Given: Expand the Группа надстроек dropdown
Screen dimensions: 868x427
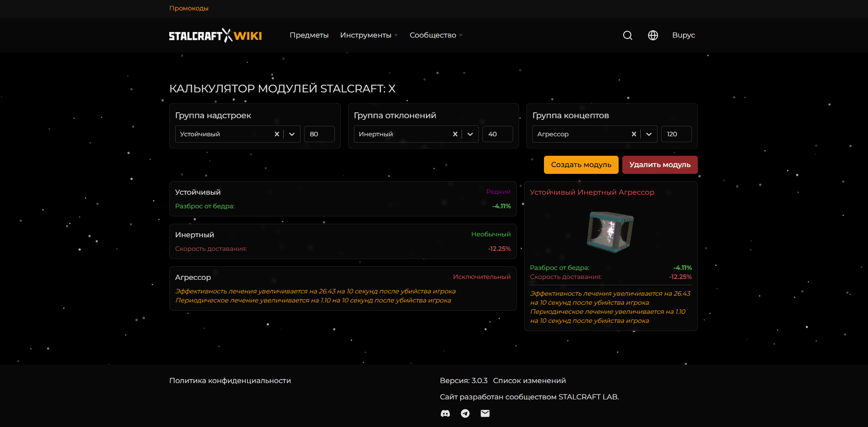Looking at the screenshot, I should coord(292,134).
